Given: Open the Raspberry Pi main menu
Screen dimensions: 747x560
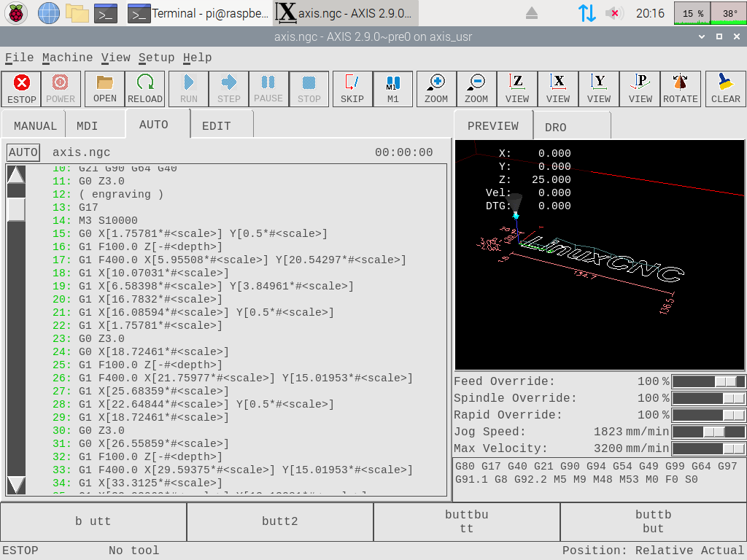Looking at the screenshot, I should (16, 13).
